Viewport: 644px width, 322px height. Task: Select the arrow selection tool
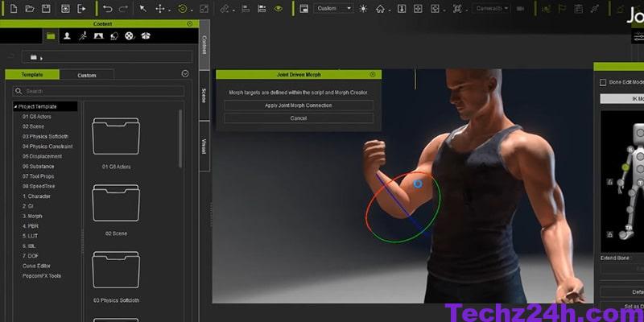pos(143,9)
